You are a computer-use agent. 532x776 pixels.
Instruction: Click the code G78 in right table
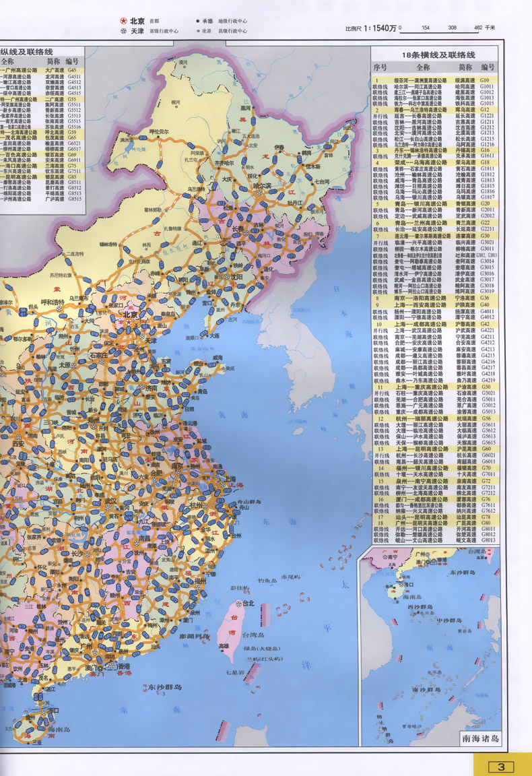tap(486, 517)
